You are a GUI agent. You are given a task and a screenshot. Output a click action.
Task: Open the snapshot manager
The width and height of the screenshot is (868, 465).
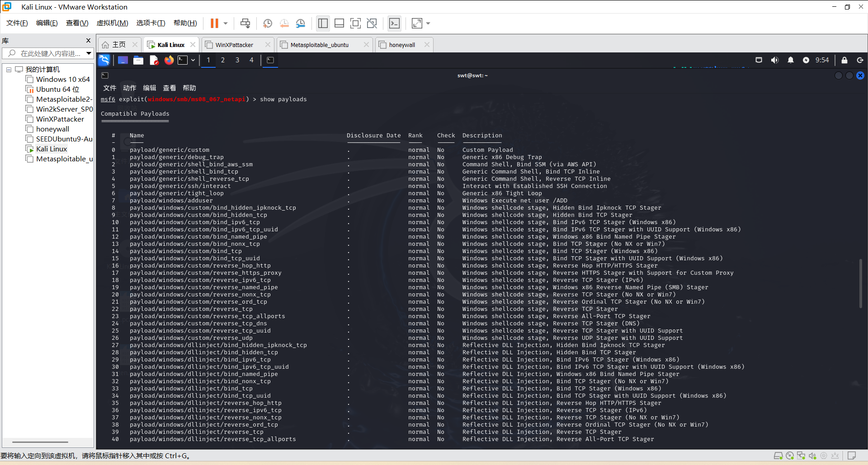(301, 23)
